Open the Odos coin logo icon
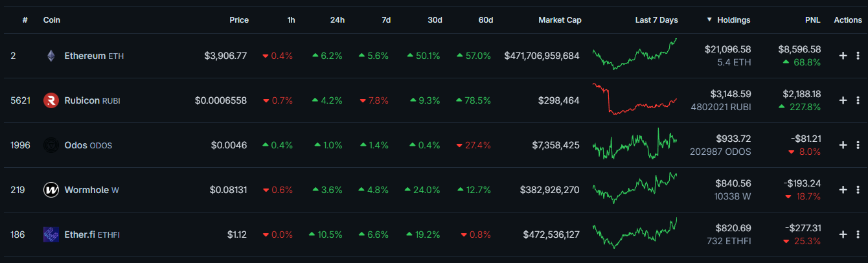The width and height of the screenshot is (868, 263). pyautogui.click(x=51, y=145)
